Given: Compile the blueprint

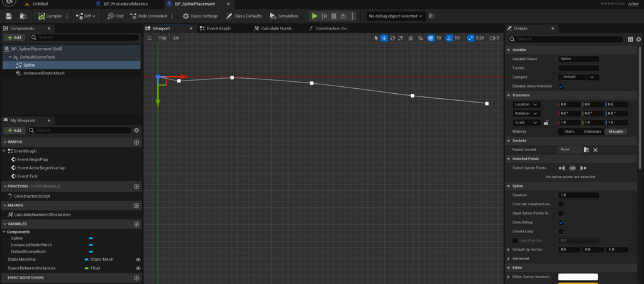Looking at the screenshot, I should tap(50, 16).
